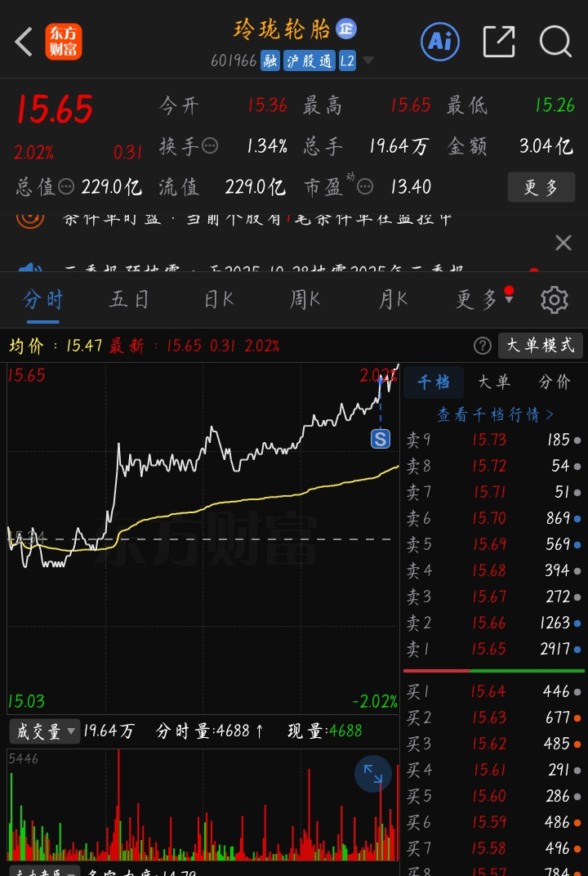Select the 分时 tab
Viewport: 588px width, 876px height.
tap(43, 300)
